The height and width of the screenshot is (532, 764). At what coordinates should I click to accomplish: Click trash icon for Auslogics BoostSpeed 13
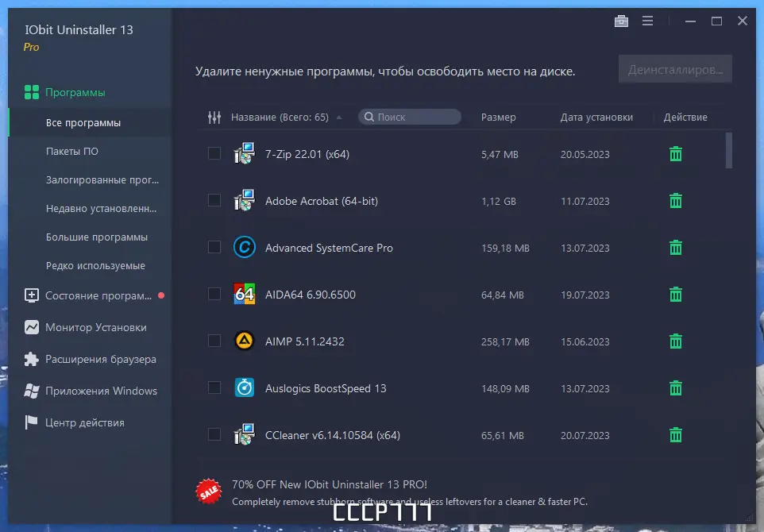coord(675,388)
